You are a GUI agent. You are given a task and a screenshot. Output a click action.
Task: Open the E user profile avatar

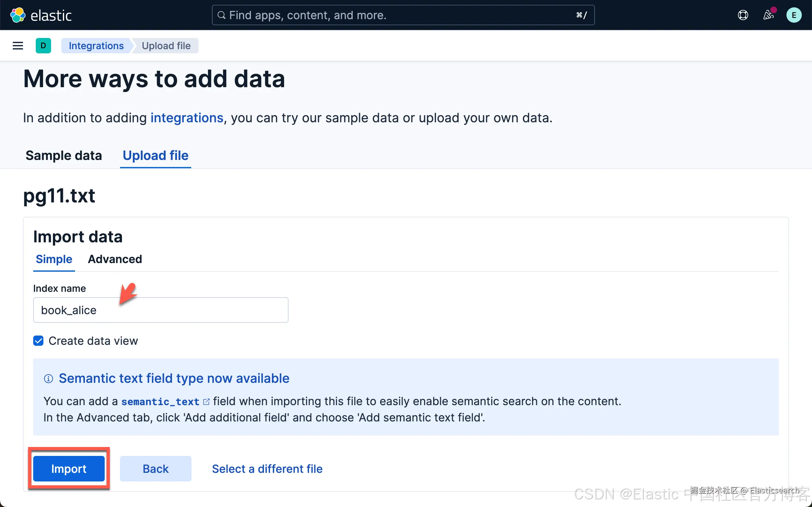[x=793, y=15]
